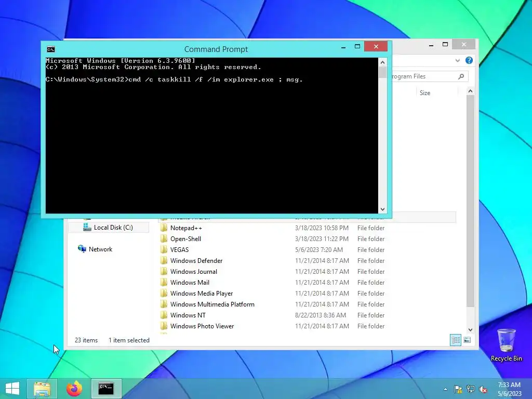Select the Windows Media Player folder name
Screen dimensions: 532x399
click(x=202, y=294)
